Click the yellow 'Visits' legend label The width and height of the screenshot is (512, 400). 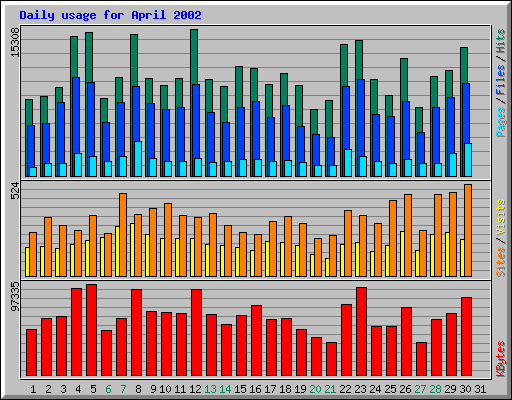501,218
